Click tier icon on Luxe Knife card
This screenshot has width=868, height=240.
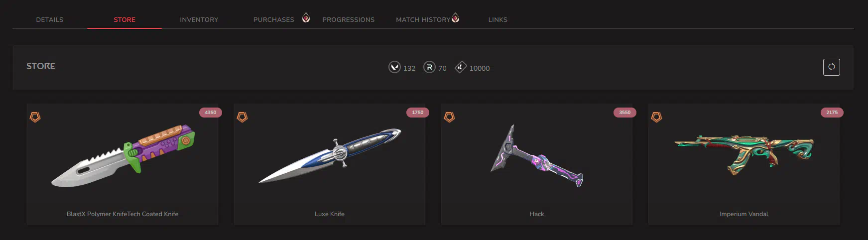click(242, 117)
